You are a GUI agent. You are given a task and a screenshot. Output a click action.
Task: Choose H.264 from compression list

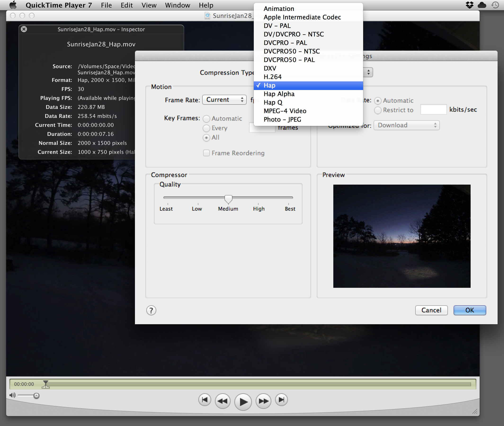tap(272, 77)
